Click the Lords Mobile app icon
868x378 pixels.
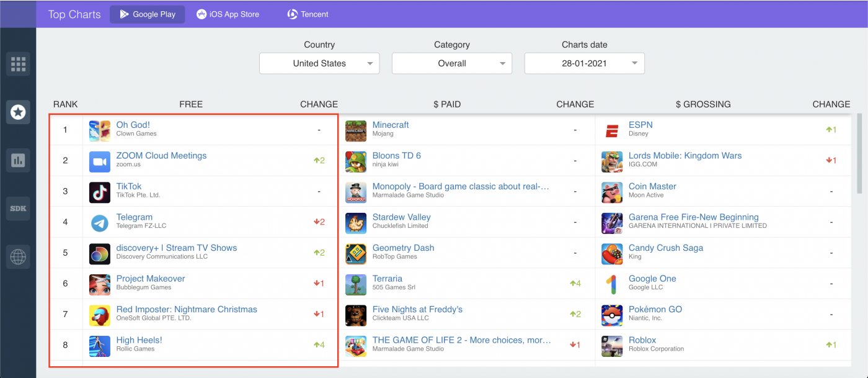(x=612, y=161)
